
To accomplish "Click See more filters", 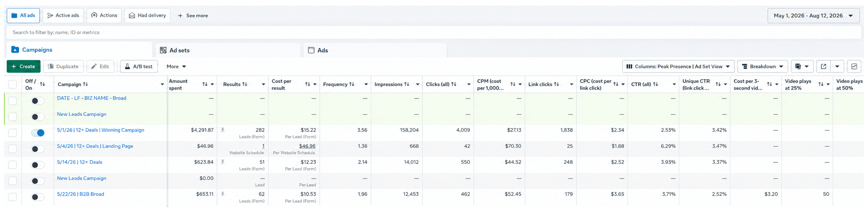I will [x=193, y=15].
